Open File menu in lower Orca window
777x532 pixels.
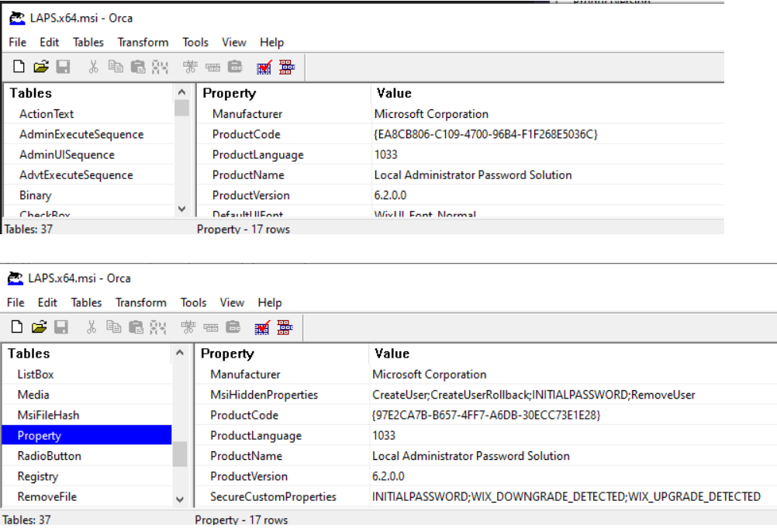click(x=16, y=302)
